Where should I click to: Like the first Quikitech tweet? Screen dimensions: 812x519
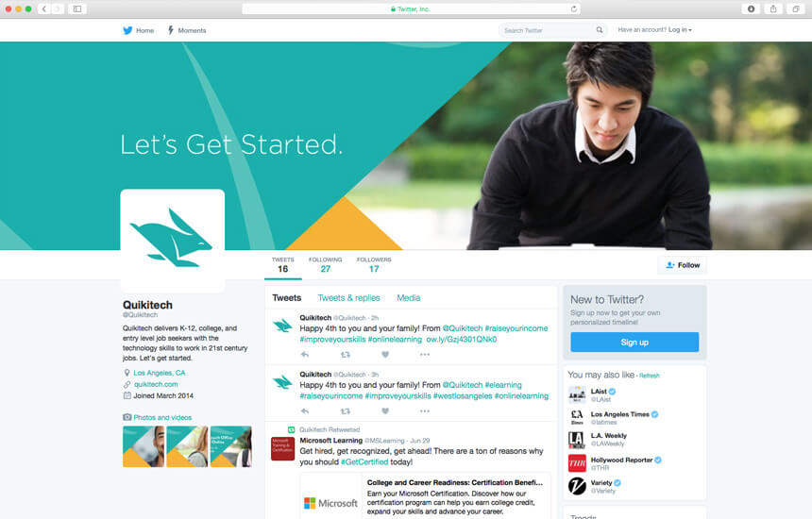pos(385,355)
